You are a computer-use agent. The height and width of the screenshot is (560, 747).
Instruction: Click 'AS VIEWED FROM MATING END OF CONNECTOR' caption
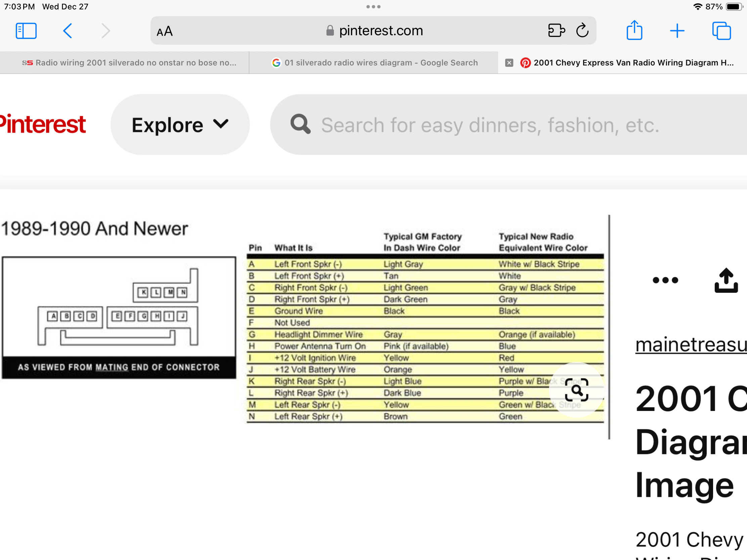(119, 367)
